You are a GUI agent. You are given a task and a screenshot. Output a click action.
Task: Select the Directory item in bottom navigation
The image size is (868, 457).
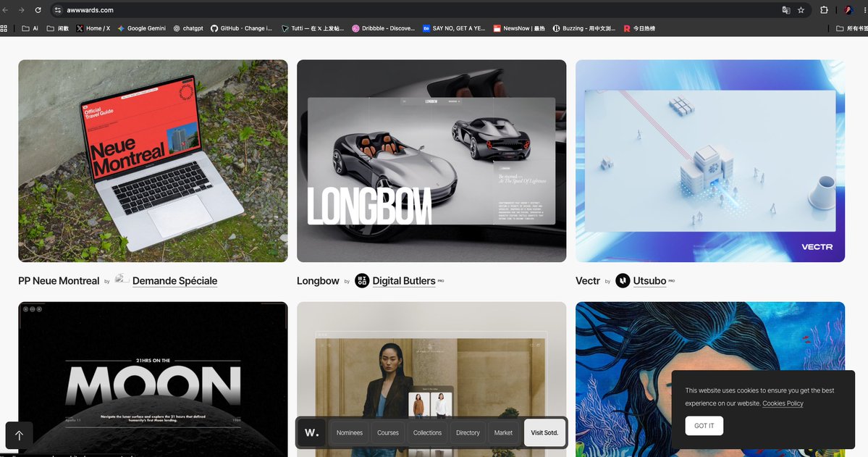coord(468,432)
